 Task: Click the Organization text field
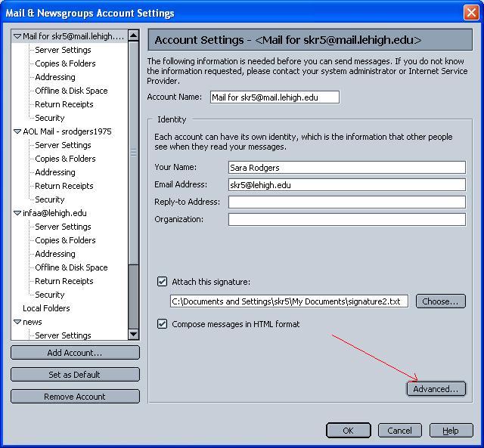click(346, 220)
